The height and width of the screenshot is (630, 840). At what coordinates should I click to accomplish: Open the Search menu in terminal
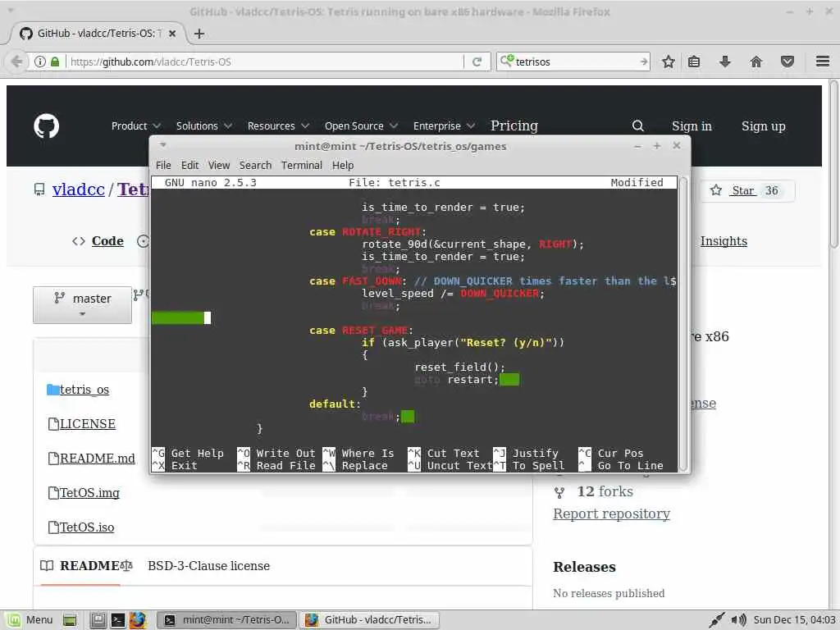coord(255,165)
